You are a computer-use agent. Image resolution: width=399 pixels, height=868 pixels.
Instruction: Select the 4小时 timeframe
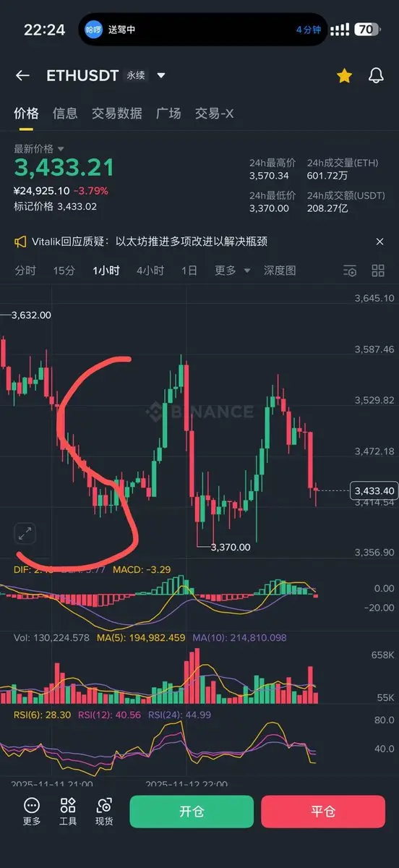[x=150, y=271]
